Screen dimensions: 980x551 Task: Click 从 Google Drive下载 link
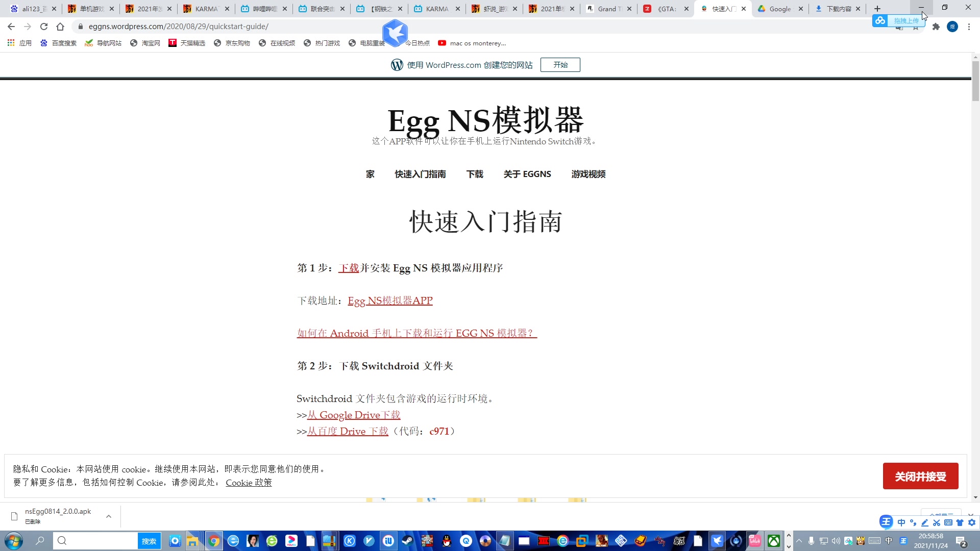click(354, 415)
